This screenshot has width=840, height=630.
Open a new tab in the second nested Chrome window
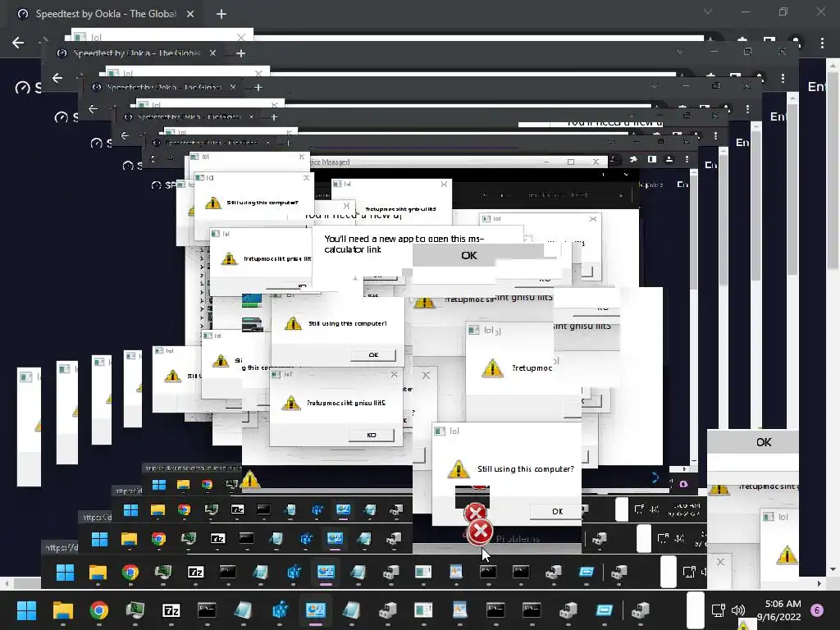click(x=240, y=53)
